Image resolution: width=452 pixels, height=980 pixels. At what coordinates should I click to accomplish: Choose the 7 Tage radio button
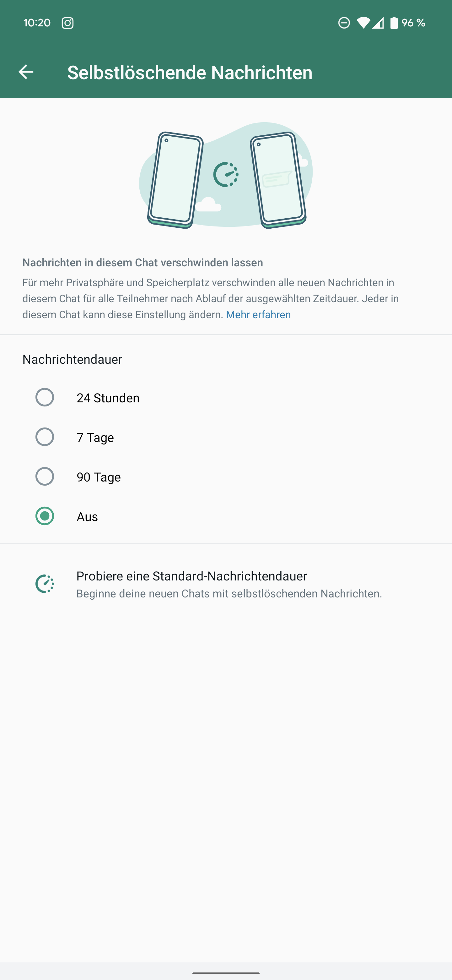(45, 437)
